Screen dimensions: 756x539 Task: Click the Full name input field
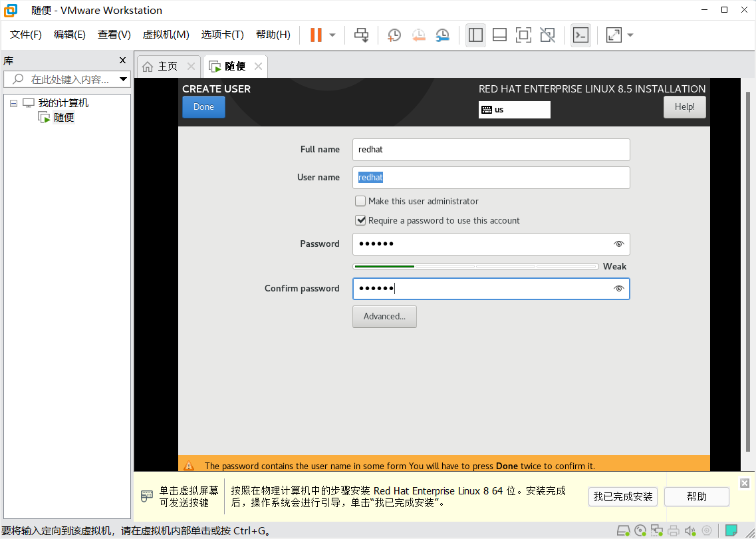coord(491,150)
